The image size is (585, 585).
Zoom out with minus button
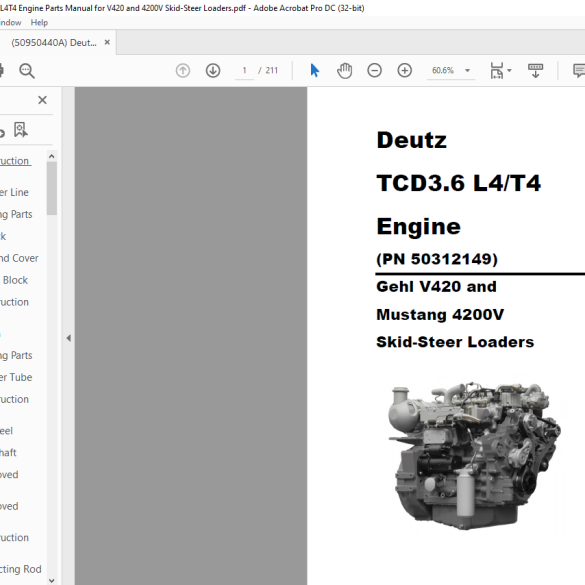tap(375, 71)
